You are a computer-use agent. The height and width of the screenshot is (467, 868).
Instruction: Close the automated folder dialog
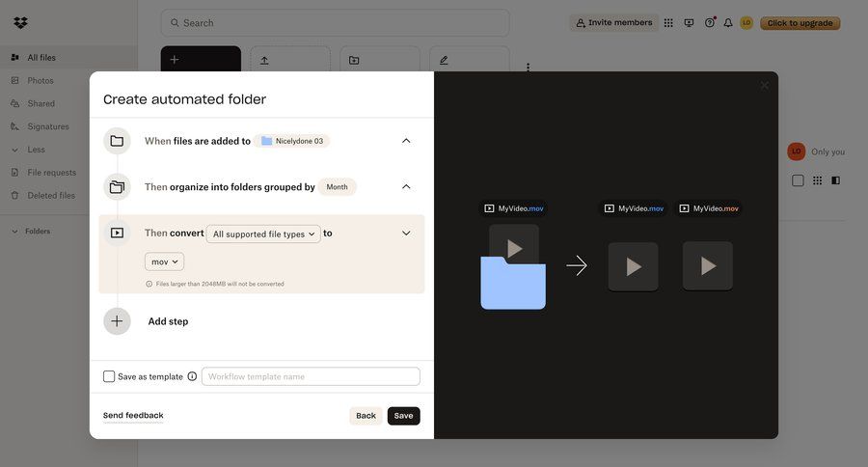[764, 85]
